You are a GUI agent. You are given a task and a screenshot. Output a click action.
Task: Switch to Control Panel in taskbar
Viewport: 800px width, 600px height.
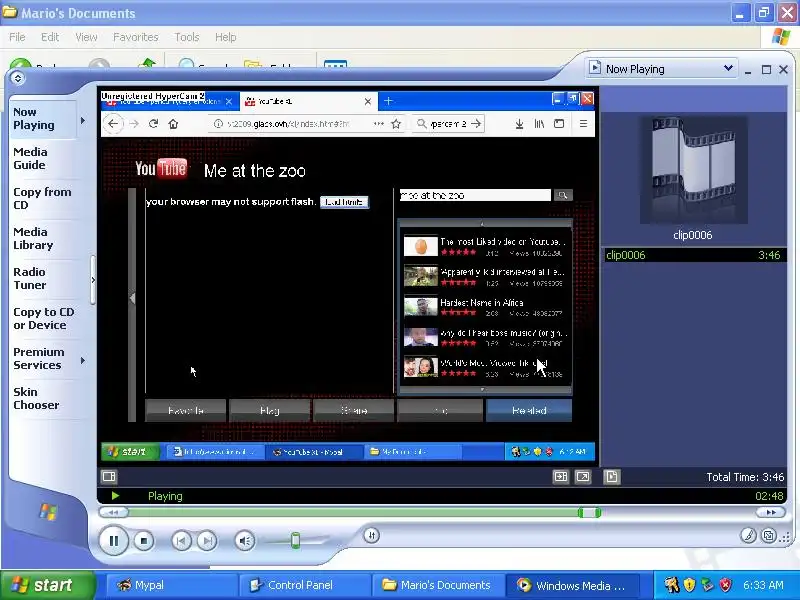tap(305, 585)
